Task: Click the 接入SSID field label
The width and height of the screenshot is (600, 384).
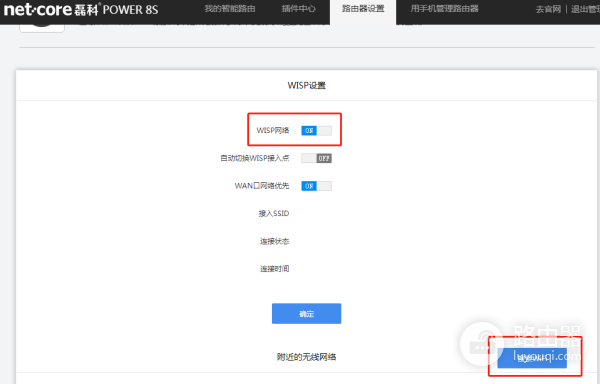Action: pyautogui.click(x=274, y=213)
